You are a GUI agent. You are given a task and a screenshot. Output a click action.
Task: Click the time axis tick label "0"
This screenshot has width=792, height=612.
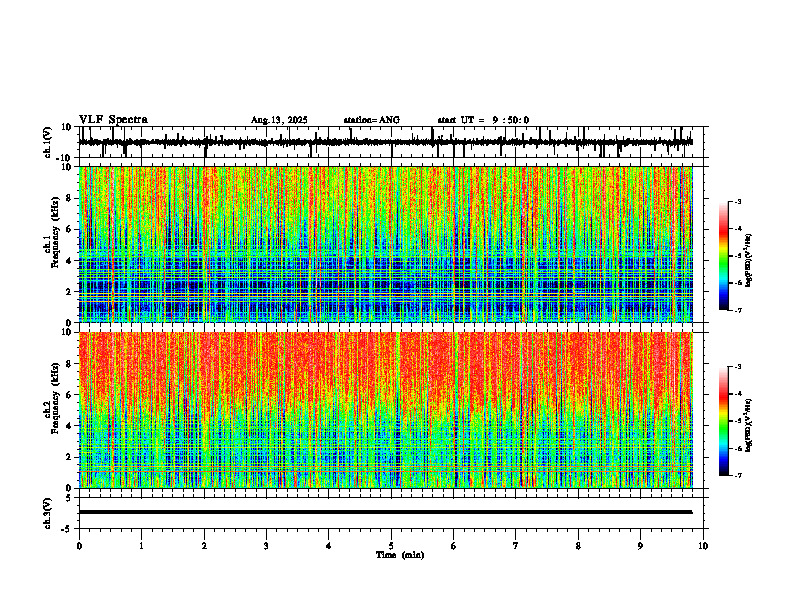pos(79,546)
